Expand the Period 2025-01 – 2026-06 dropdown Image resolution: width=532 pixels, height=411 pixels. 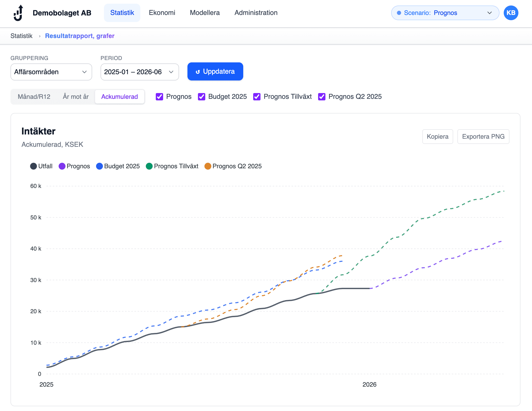coord(140,72)
